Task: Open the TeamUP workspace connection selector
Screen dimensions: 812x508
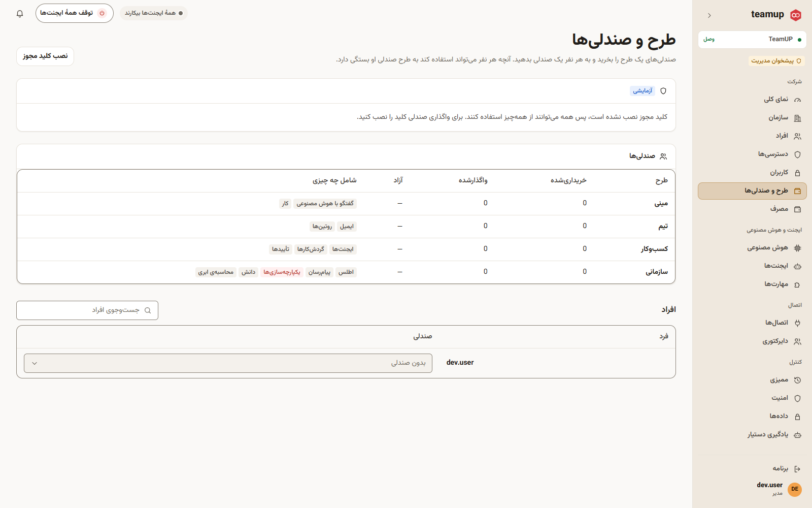Action: coord(752,39)
